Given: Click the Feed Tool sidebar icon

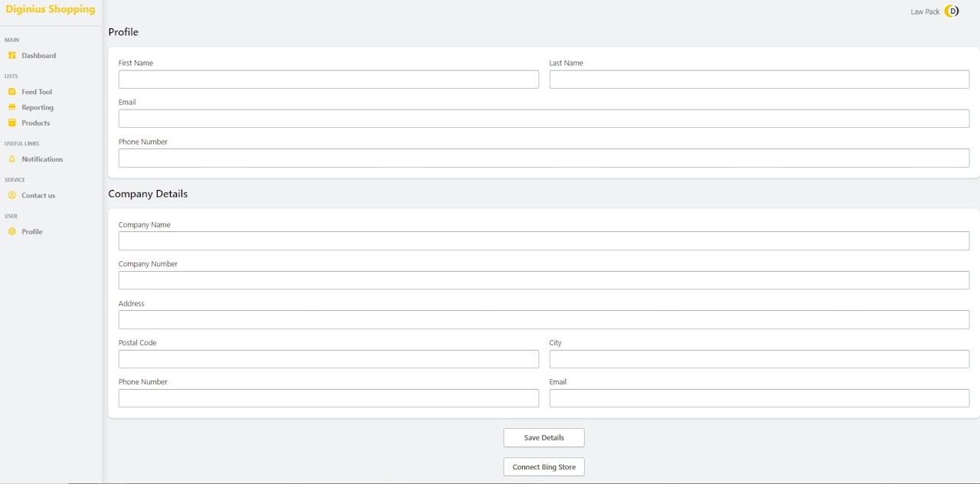Looking at the screenshot, I should pos(12,92).
